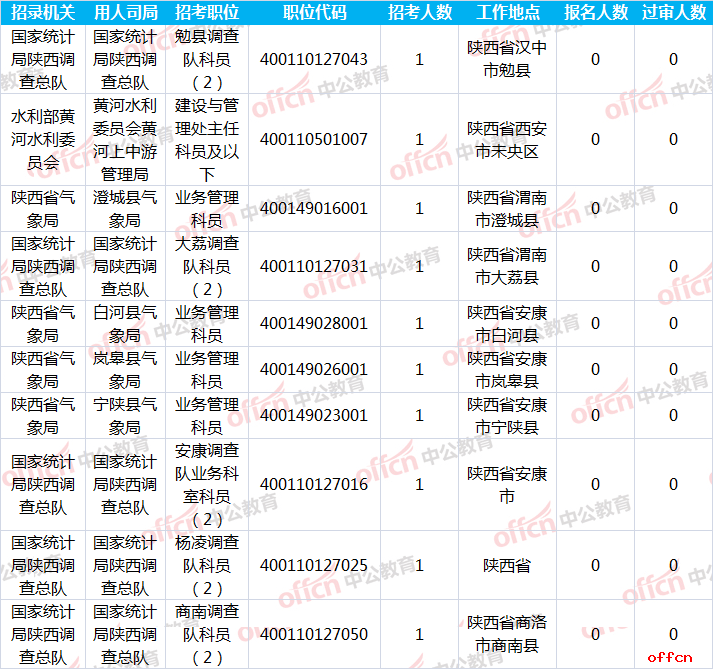Click the 岚皋县气象局 cell
The image size is (713, 669).
[125, 370]
